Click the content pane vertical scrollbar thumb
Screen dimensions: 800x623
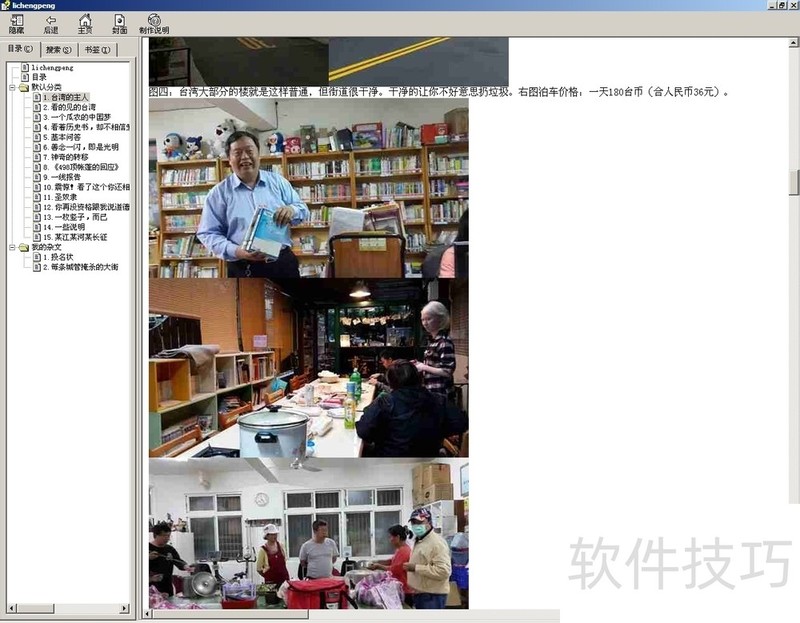click(x=794, y=182)
